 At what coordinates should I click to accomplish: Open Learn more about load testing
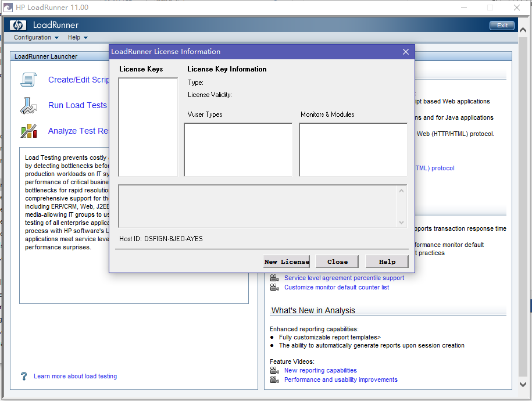tap(76, 376)
